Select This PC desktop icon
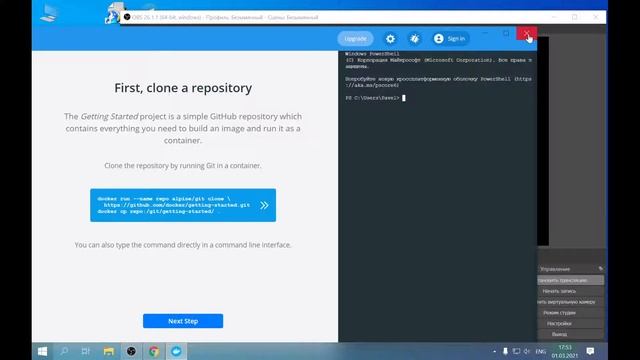The width and height of the screenshot is (640, 360). 49,13
